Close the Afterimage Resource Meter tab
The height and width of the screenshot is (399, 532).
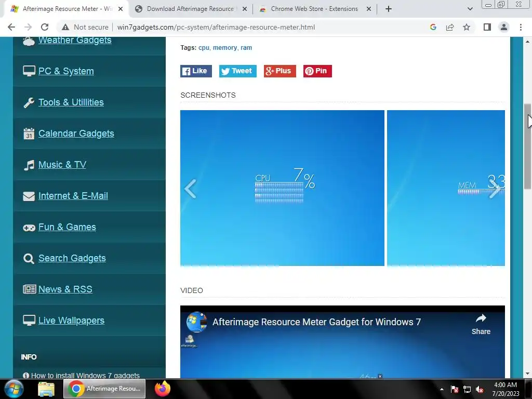[x=121, y=9]
